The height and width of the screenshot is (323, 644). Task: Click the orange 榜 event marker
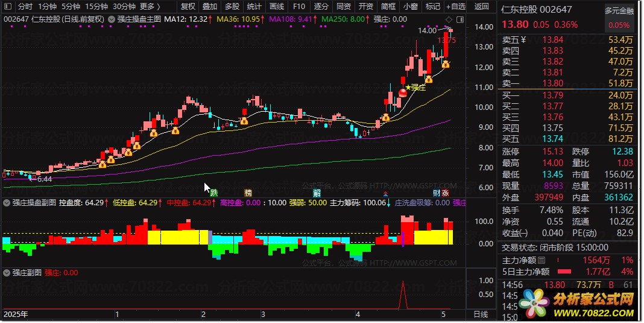click(248, 193)
